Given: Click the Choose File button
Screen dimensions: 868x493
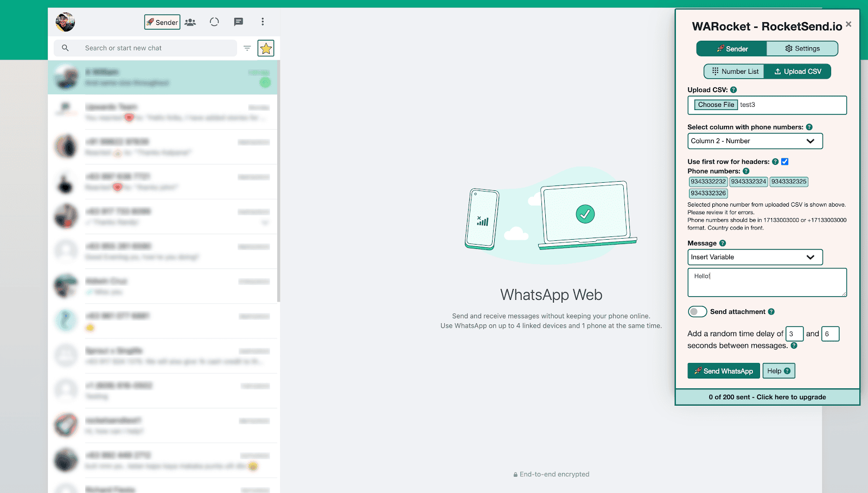Looking at the screenshot, I should coord(716,105).
